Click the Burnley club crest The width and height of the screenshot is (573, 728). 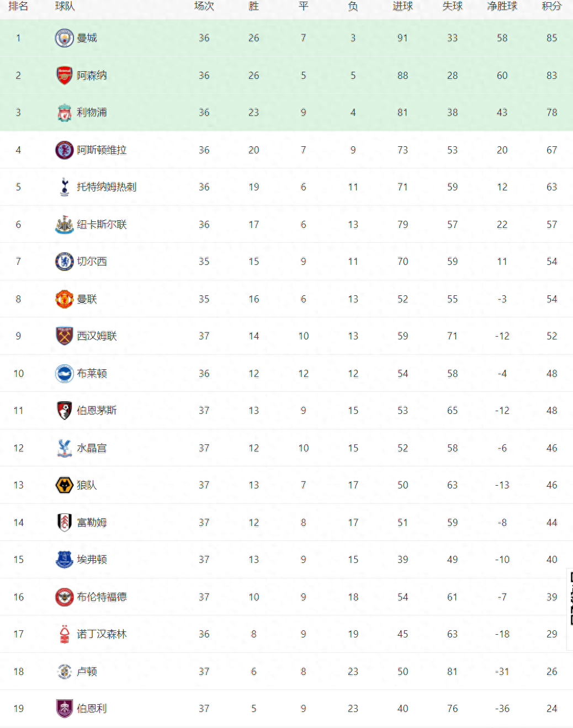point(65,709)
